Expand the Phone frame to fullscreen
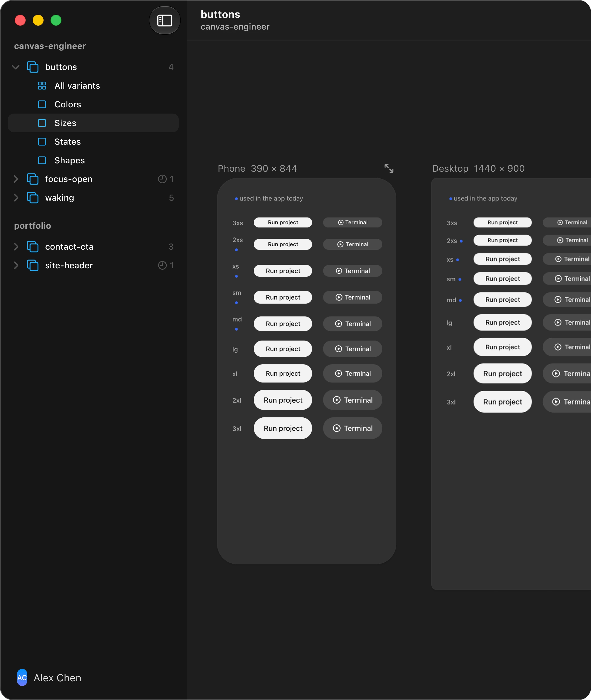The image size is (591, 700). [389, 168]
